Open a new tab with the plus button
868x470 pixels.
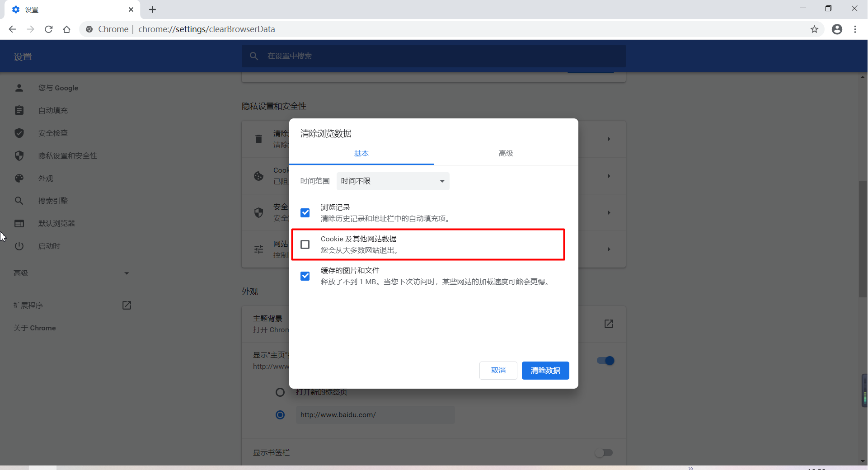click(152, 9)
